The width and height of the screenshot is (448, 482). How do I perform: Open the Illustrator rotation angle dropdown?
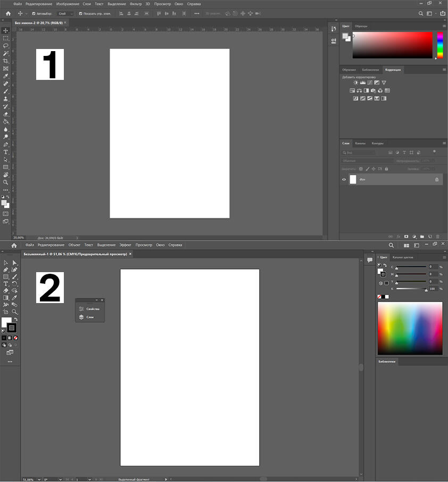point(60,479)
